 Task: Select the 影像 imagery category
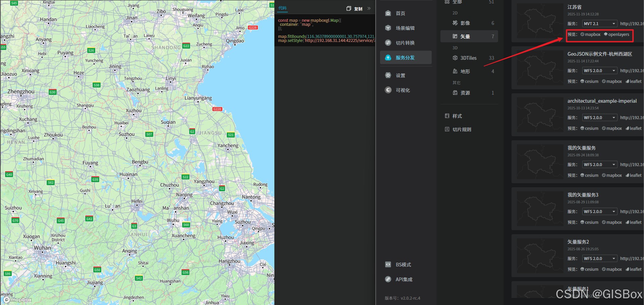[x=465, y=23]
